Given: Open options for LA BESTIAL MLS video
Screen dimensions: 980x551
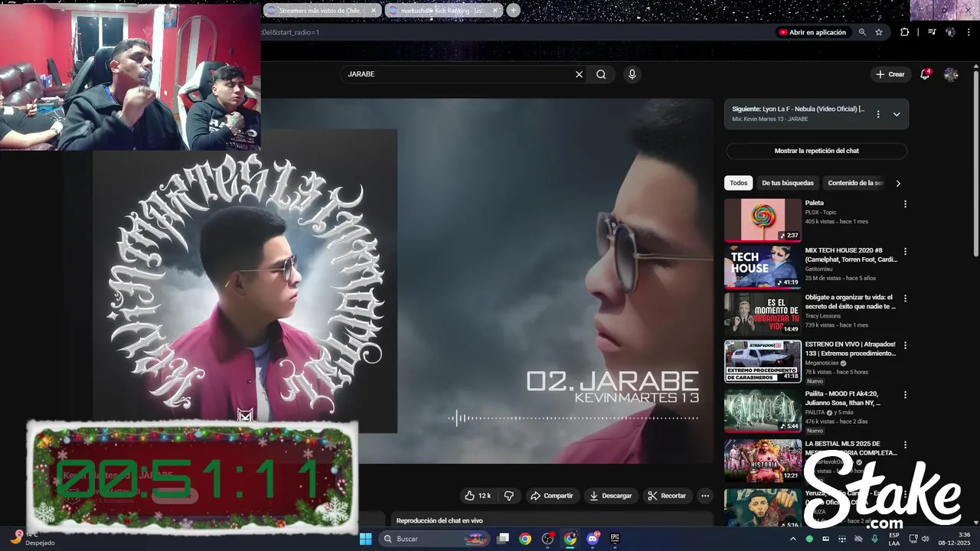Looking at the screenshot, I should (x=905, y=445).
